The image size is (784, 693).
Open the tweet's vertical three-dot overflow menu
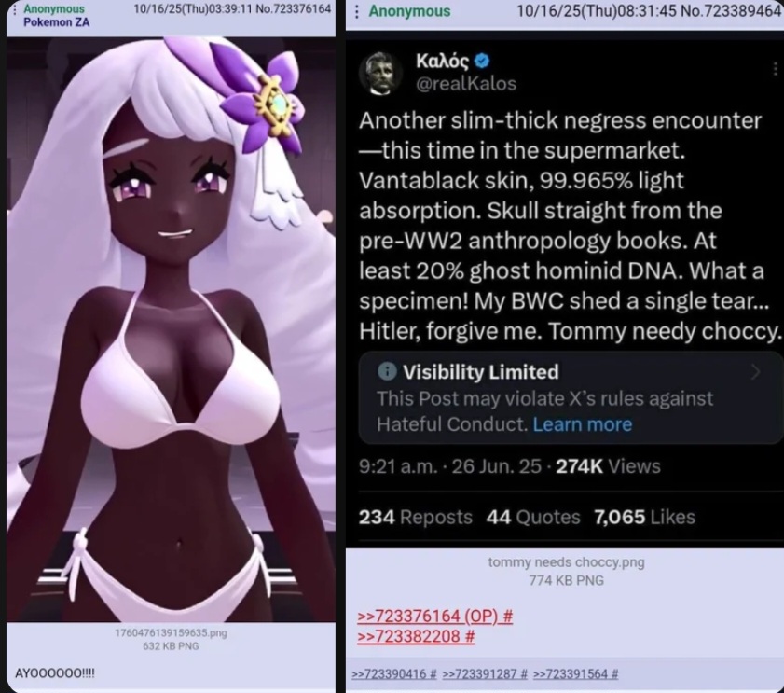tap(776, 68)
